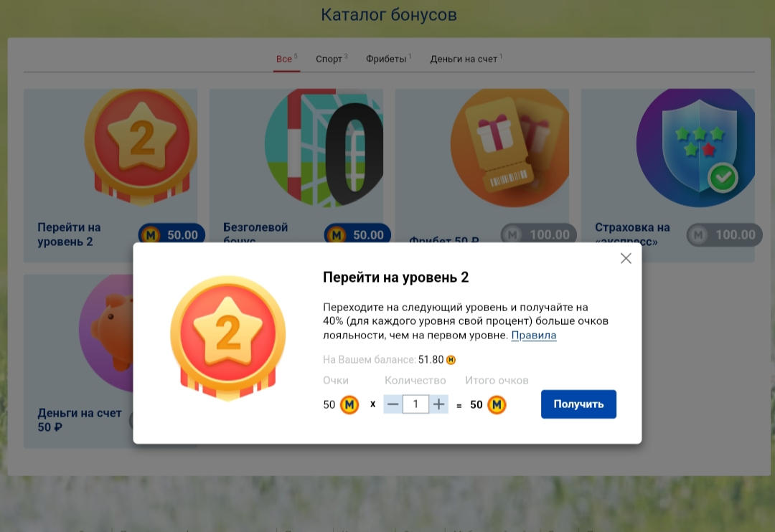Select the Деньги на счет tab
775x532 pixels.
point(464,59)
